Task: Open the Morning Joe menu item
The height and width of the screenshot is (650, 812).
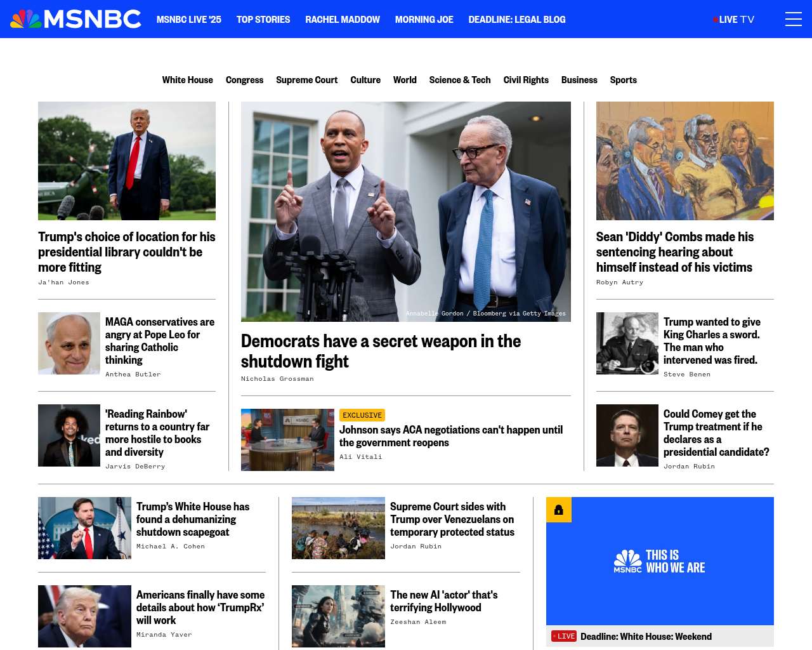Action: click(x=424, y=20)
